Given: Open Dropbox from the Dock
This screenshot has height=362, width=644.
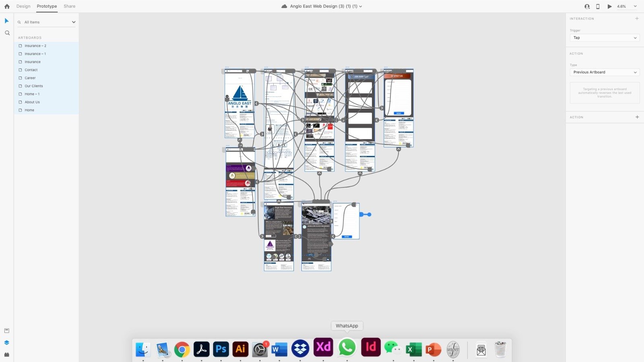Looking at the screenshot, I should click(x=300, y=349).
